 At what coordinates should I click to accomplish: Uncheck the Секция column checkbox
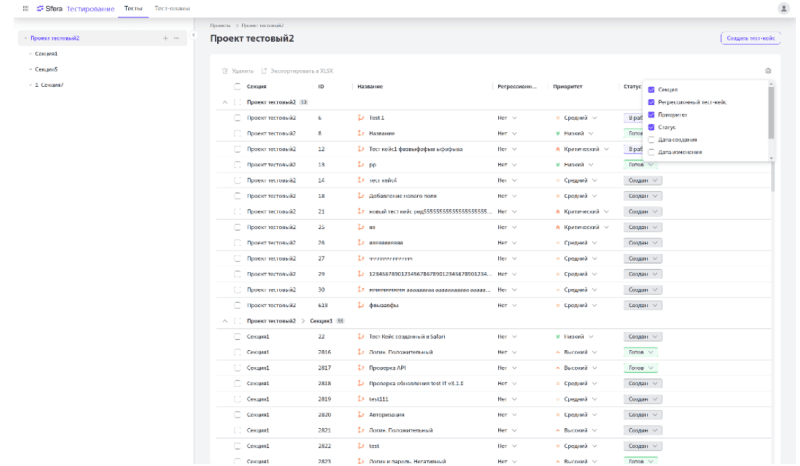pyautogui.click(x=651, y=89)
